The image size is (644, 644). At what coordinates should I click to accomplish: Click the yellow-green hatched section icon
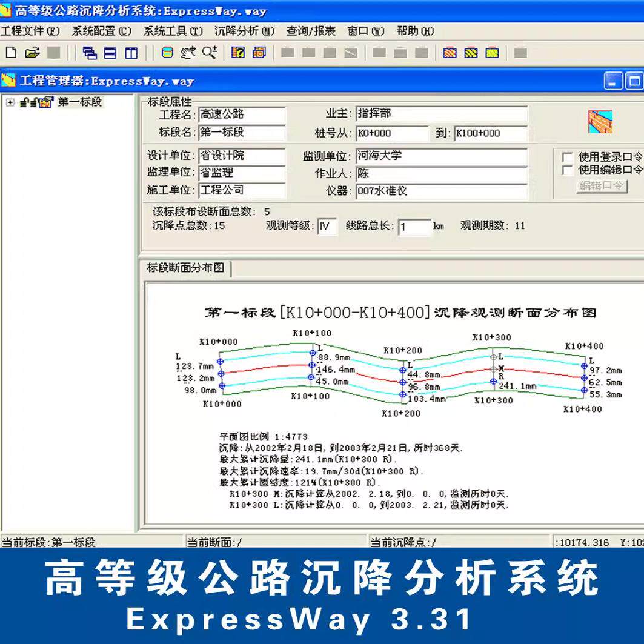[491, 53]
